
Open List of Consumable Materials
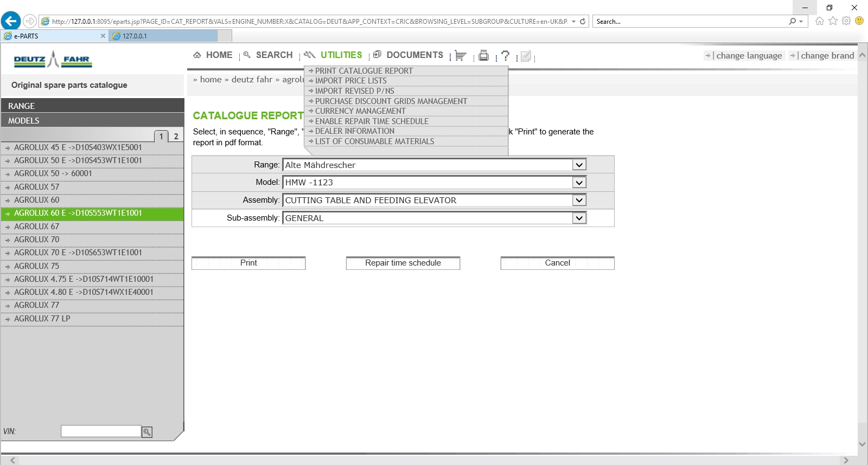coord(374,141)
